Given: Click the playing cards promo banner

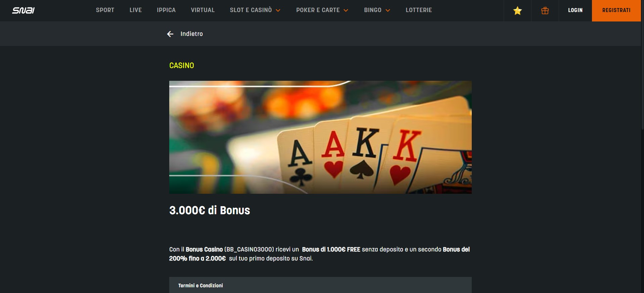Looking at the screenshot, I should point(320,137).
